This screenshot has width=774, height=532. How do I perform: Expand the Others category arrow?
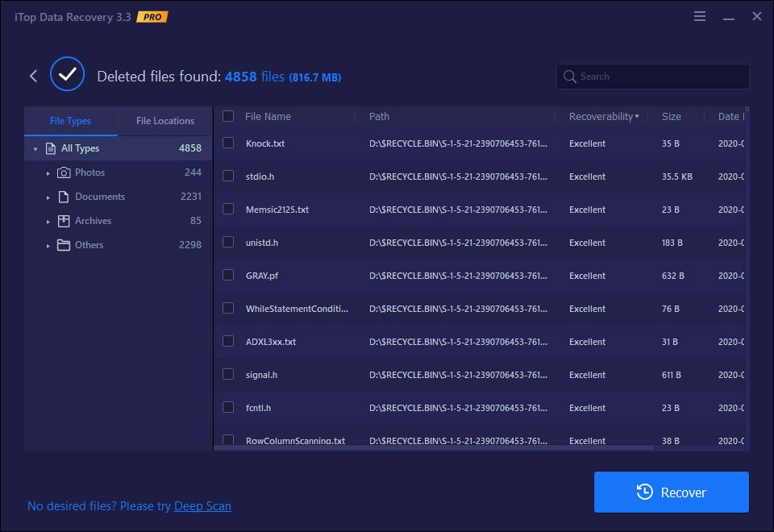(48, 246)
